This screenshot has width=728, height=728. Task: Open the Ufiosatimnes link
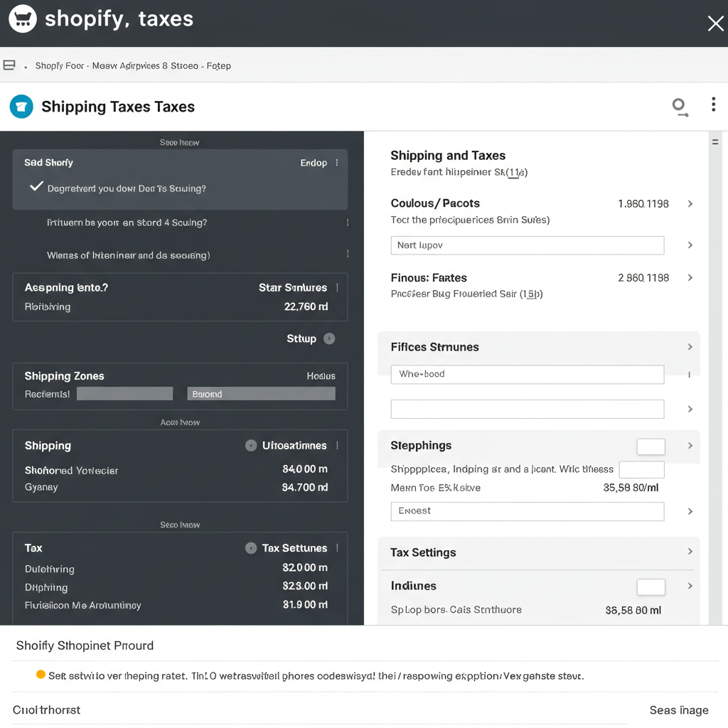(x=294, y=446)
